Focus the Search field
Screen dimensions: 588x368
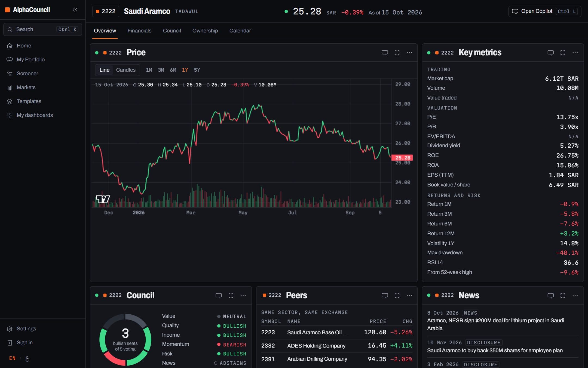tap(43, 29)
